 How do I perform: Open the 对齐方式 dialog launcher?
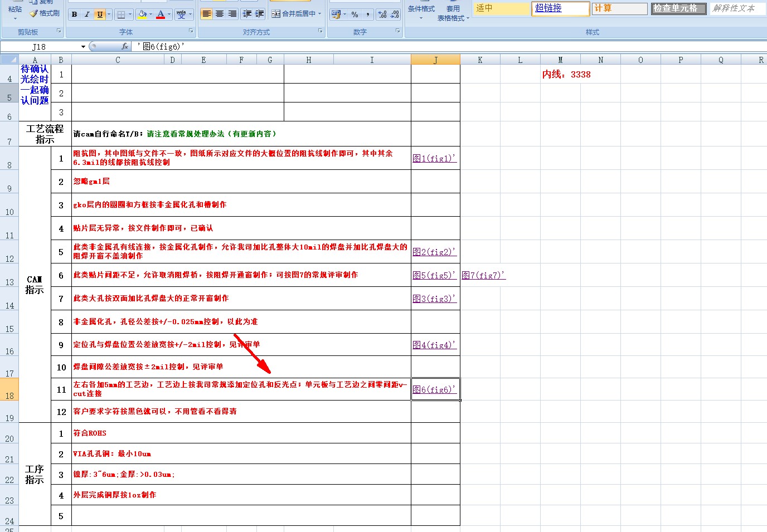point(321,31)
